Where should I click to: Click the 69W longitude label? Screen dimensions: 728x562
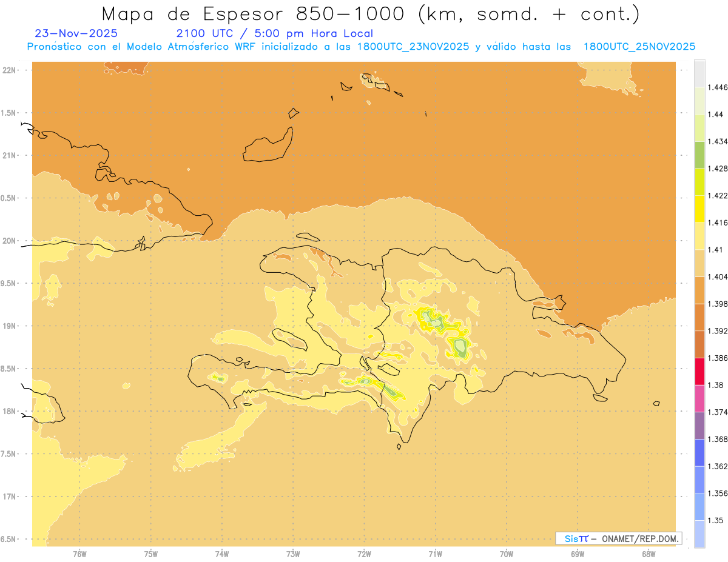(578, 554)
